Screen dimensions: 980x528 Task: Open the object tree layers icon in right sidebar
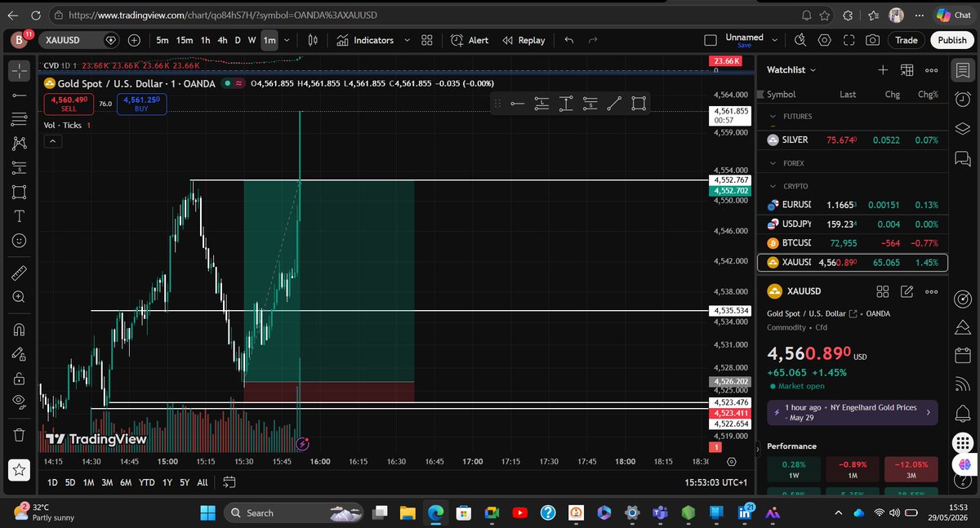(962, 130)
